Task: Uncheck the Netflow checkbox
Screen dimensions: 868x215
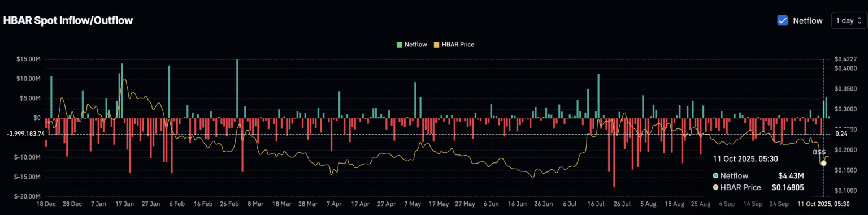Action: pyautogui.click(x=783, y=20)
